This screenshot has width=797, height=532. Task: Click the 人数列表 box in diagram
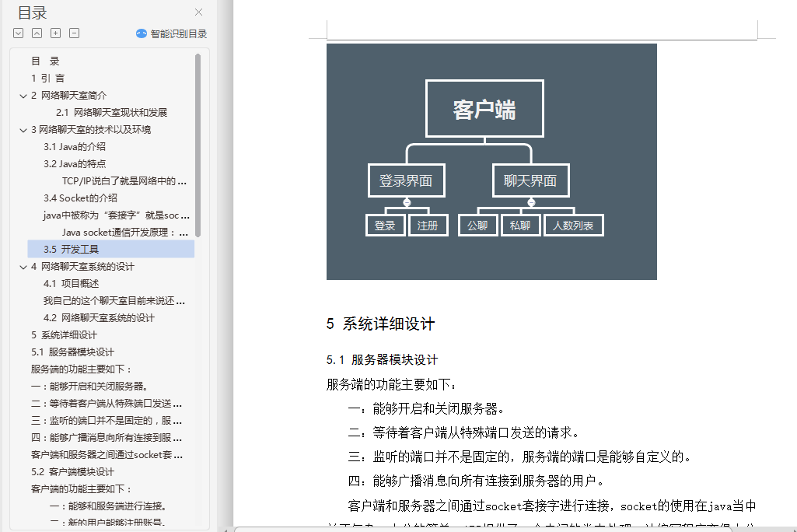(574, 226)
